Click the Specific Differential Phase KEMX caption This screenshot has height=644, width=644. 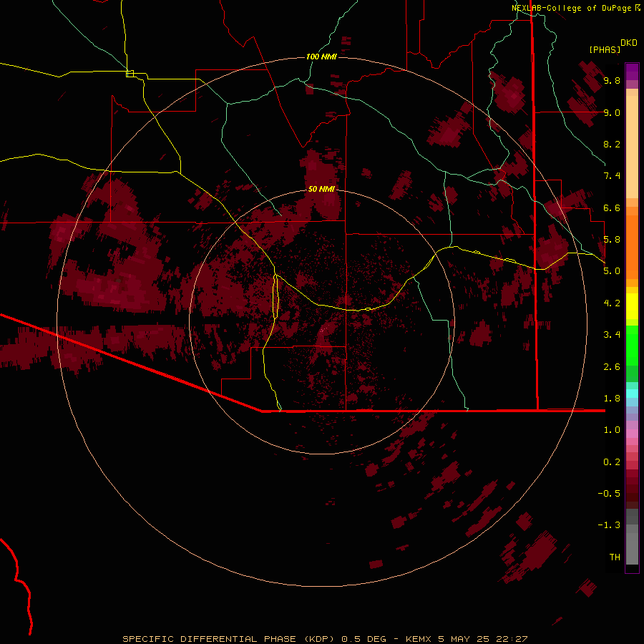[x=326, y=639]
